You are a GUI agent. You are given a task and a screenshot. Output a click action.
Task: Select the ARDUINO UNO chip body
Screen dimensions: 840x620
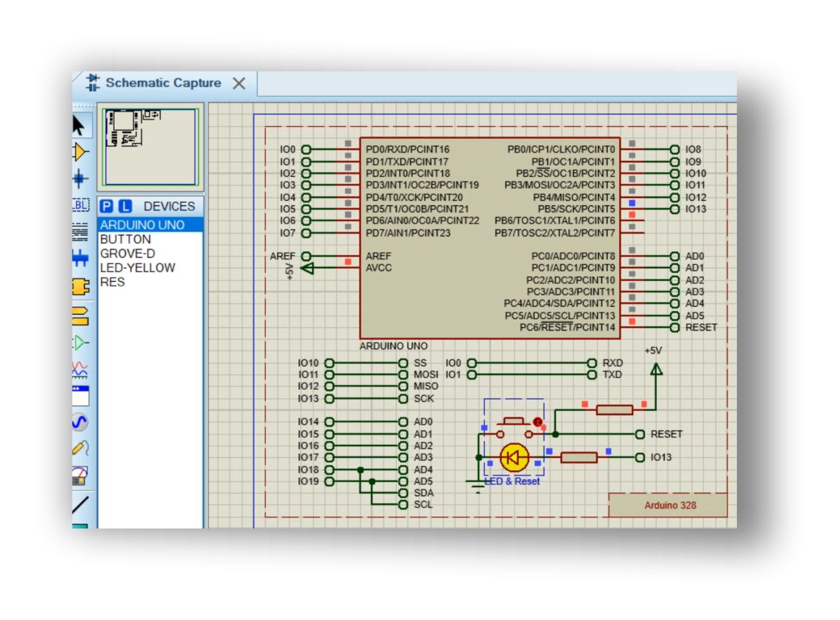point(490,238)
